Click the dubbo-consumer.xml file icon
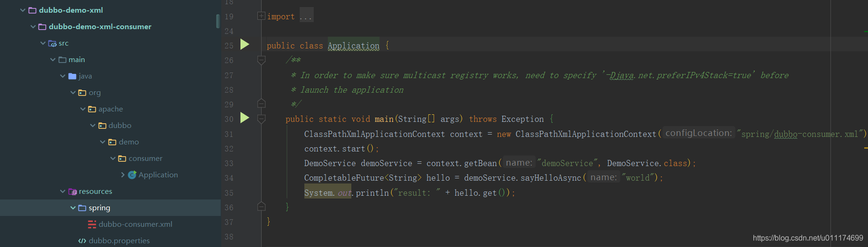868x247 pixels. click(x=92, y=224)
